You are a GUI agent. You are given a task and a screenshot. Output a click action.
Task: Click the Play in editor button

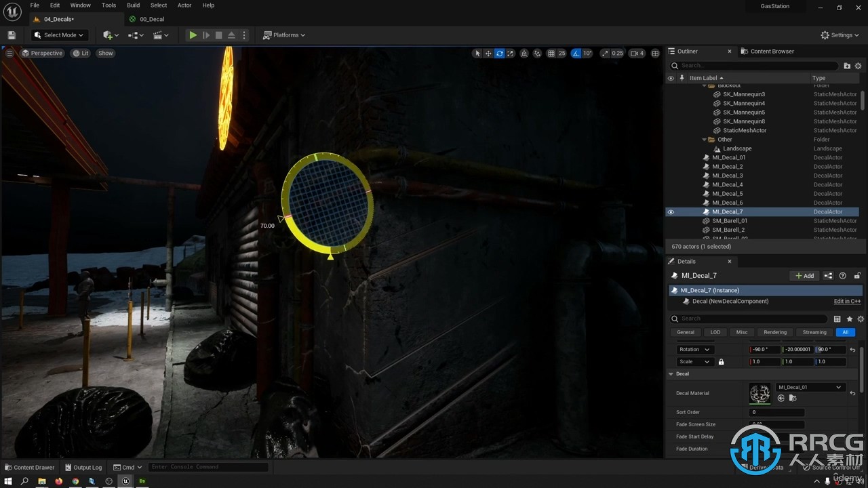click(193, 35)
